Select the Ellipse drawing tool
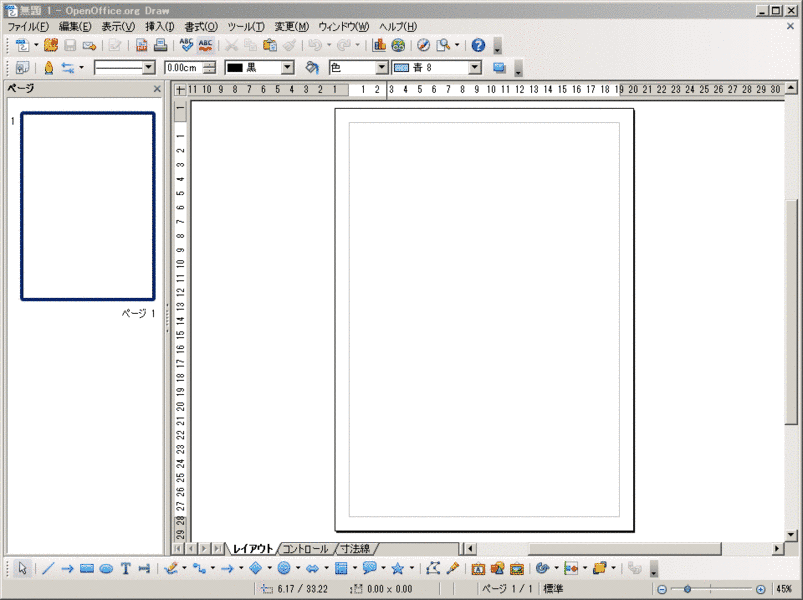This screenshot has width=803, height=600. [x=106, y=568]
